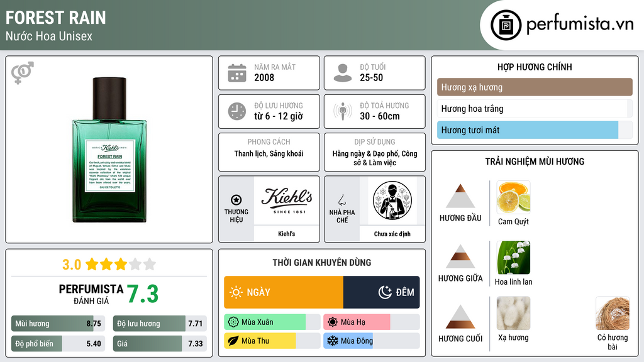Click the Kiehl's brand name caption
644x362 pixels.
tap(287, 234)
